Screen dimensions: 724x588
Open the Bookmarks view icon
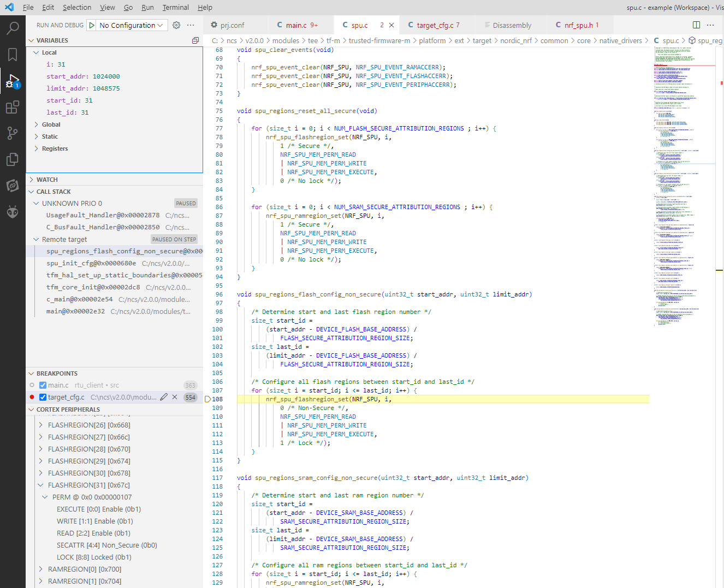13,55
